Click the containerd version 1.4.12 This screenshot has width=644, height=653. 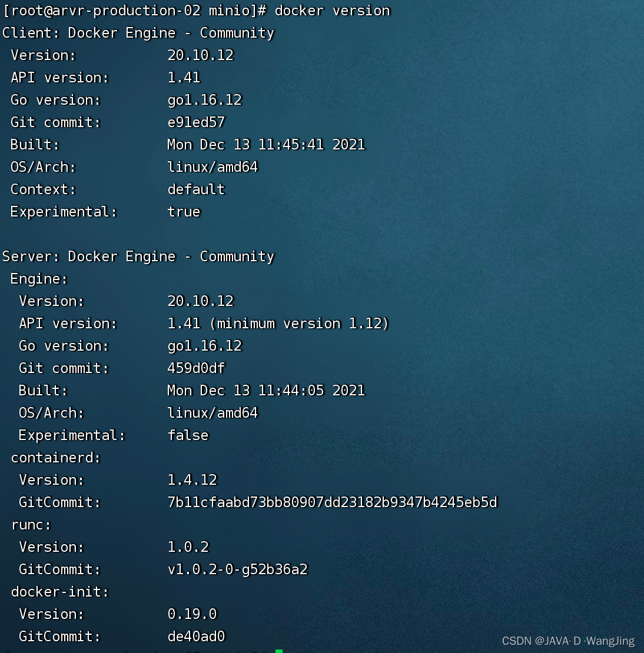click(192, 480)
